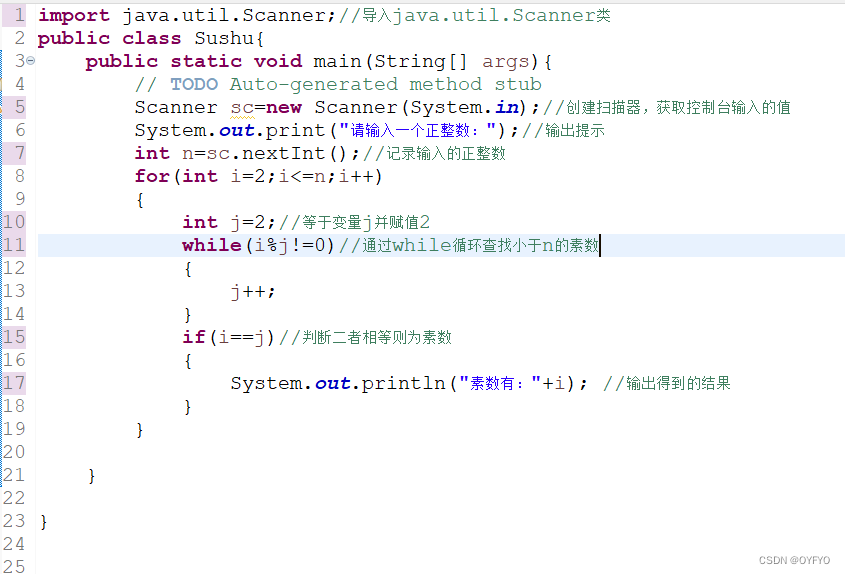Screen dimensions: 845x574
Task: Click line number 21 in gutter
Action: click(14, 475)
